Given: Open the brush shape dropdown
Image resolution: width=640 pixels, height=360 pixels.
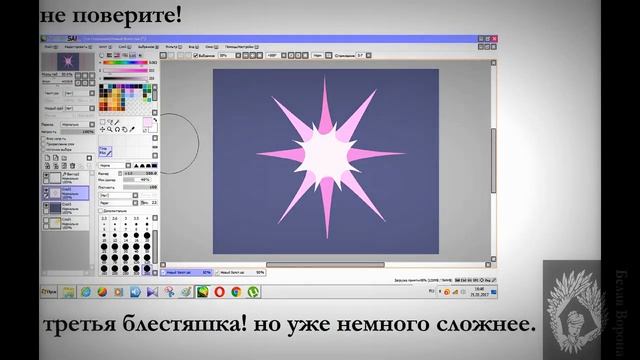Looking at the screenshot, I should (115, 165).
